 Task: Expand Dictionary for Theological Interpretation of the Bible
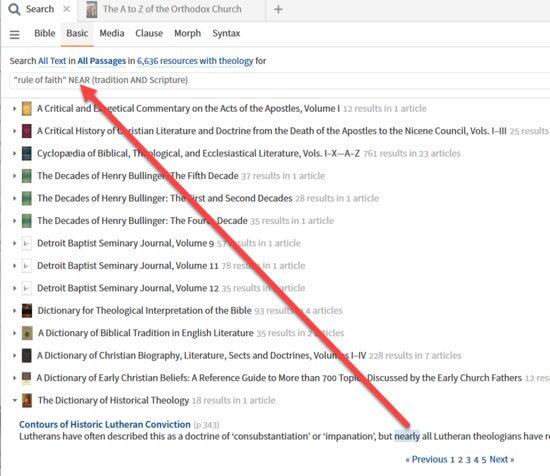click(14, 310)
